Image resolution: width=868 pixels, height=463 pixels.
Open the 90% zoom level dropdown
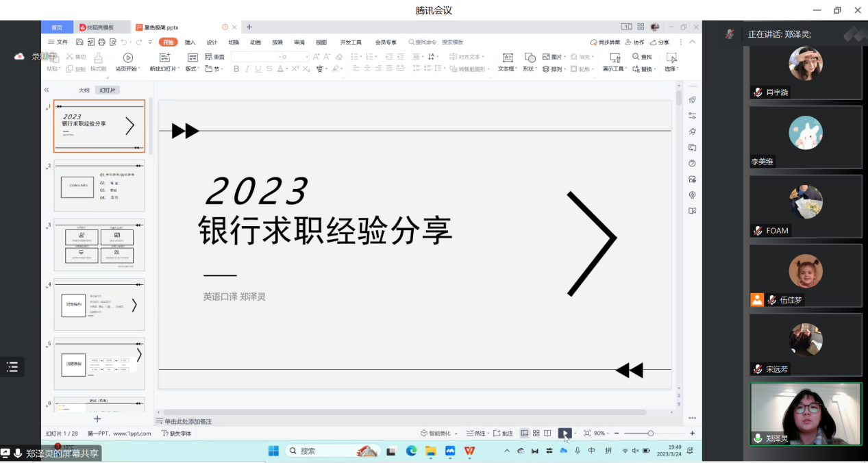pyautogui.click(x=601, y=434)
